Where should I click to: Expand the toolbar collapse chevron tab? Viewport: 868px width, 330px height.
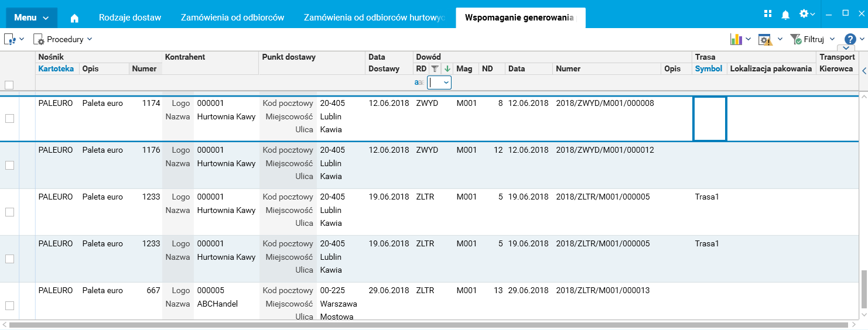846,48
